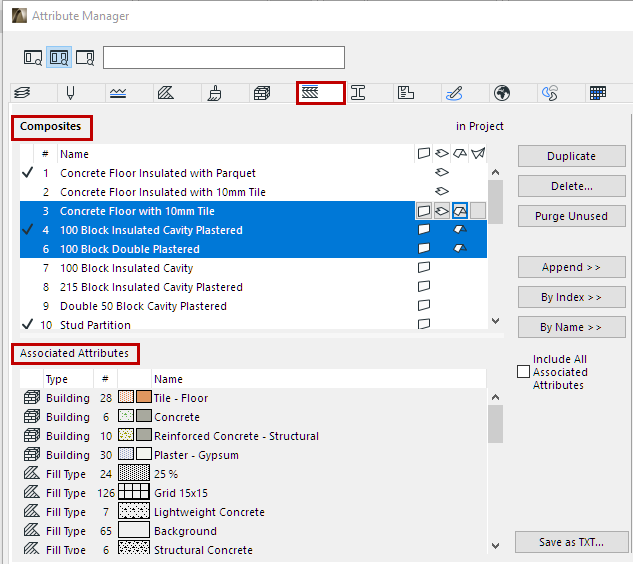Select the 25 % fill type row

pos(254,474)
